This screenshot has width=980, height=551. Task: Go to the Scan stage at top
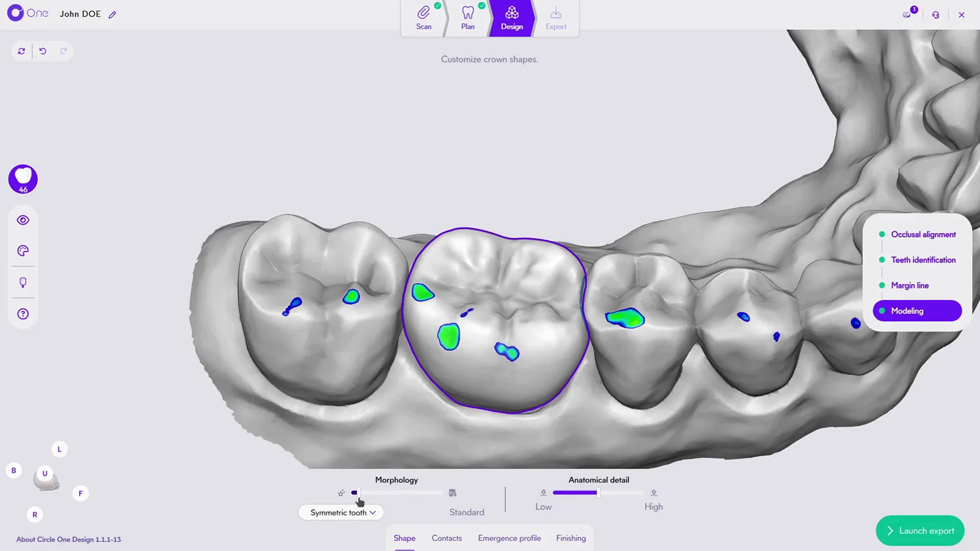point(423,18)
